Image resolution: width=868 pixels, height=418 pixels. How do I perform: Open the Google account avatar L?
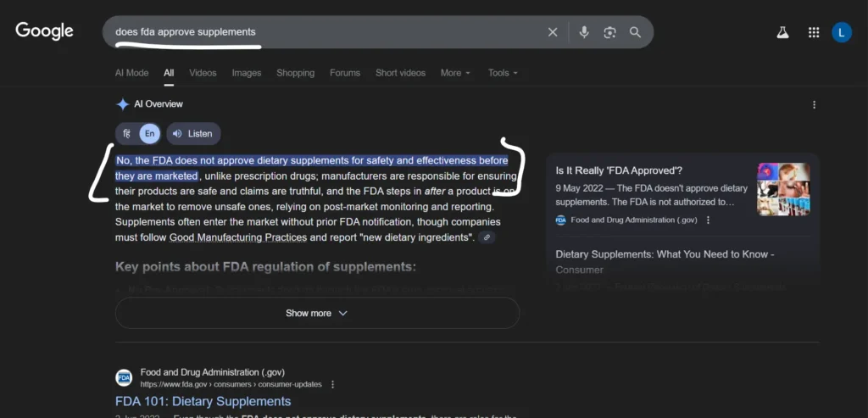pyautogui.click(x=842, y=32)
